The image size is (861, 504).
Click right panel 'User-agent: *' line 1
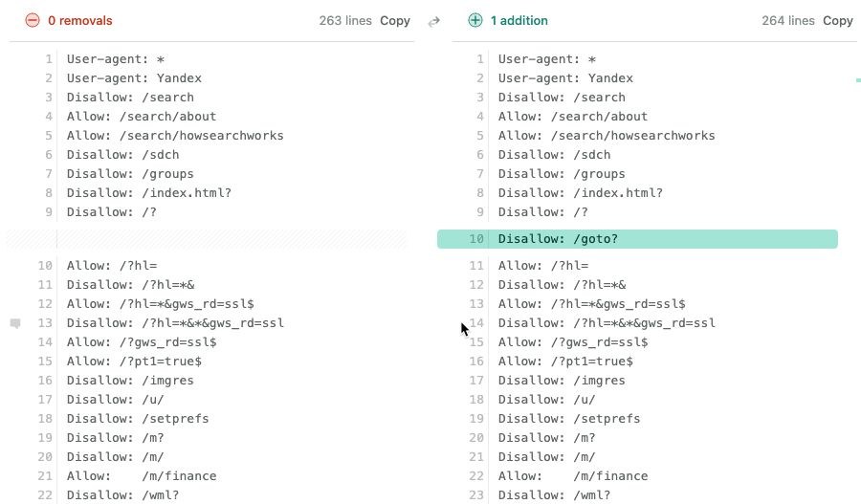click(547, 59)
